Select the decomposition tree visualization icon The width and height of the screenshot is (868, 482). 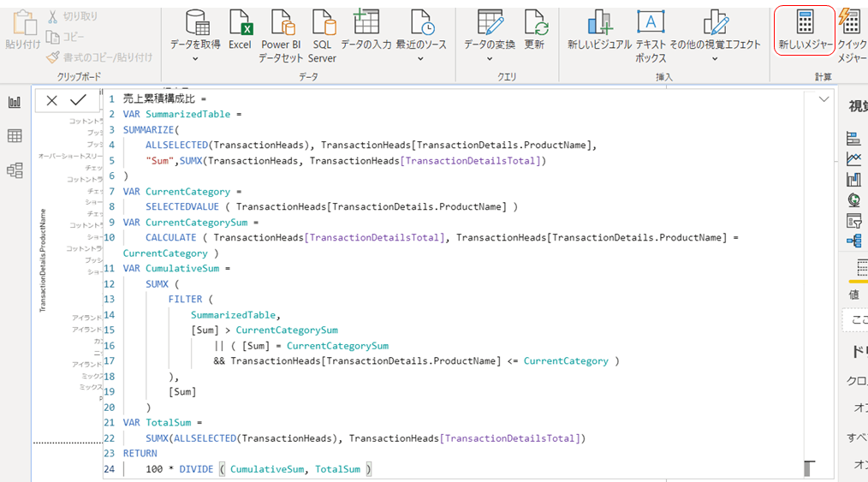853,241
